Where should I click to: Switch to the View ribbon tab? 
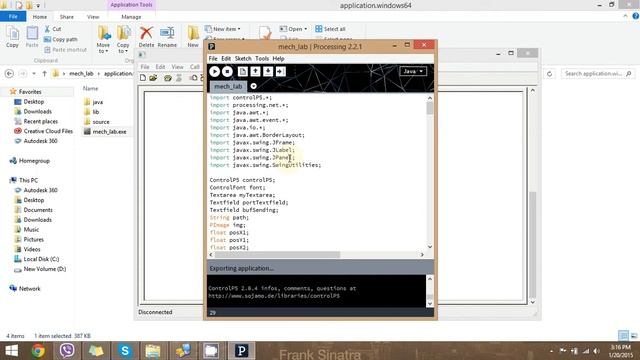[x=93, y=17]
